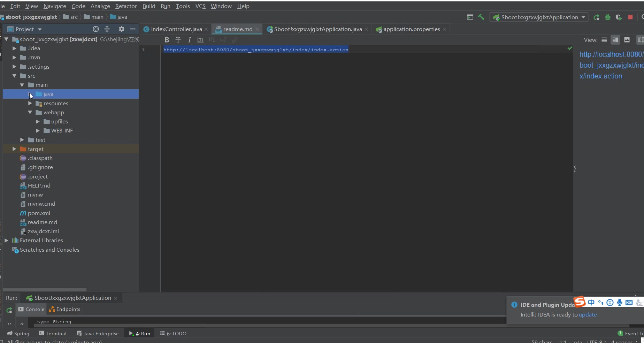
Task: Expand the target folder
Action: 14,149
